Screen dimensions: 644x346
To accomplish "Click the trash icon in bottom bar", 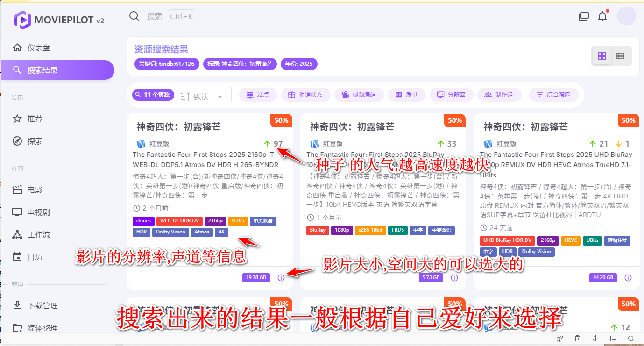I will pos(578,338).
